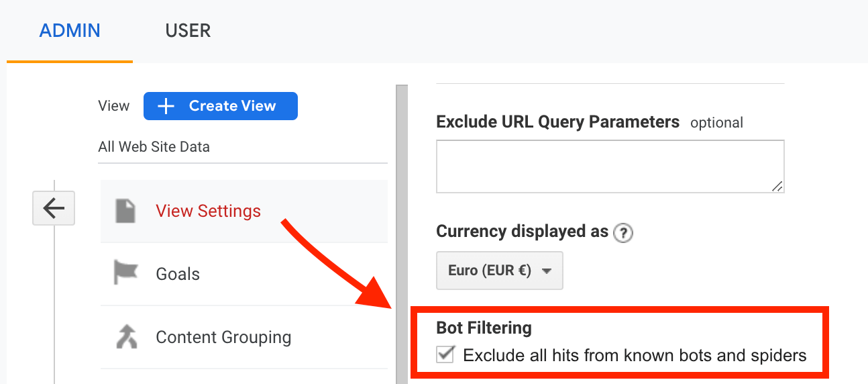Click the back arrow button
Image resolution: width=868 pixels, height=384 pixels.
pos(54,209)
